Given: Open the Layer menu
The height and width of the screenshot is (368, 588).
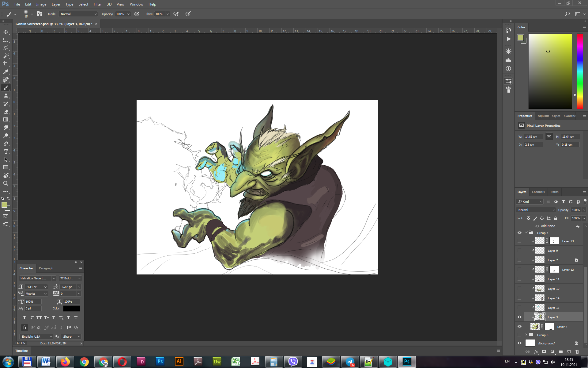Looking at the screenshot, I should [x=56, y=4].
